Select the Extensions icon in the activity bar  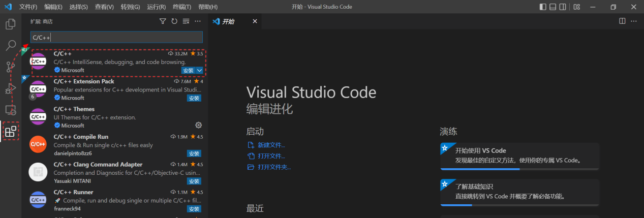[10, 132]
